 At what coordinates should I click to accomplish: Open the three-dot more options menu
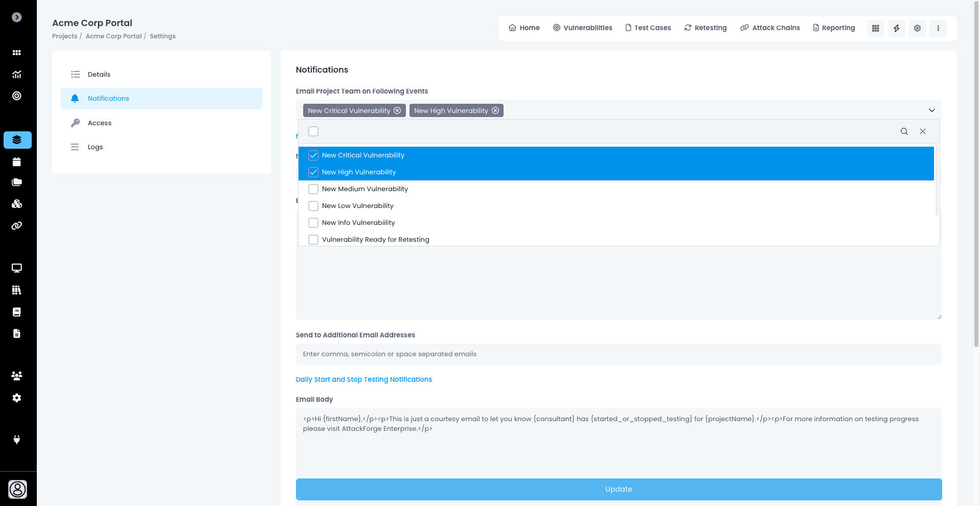(x=938, y=28)
